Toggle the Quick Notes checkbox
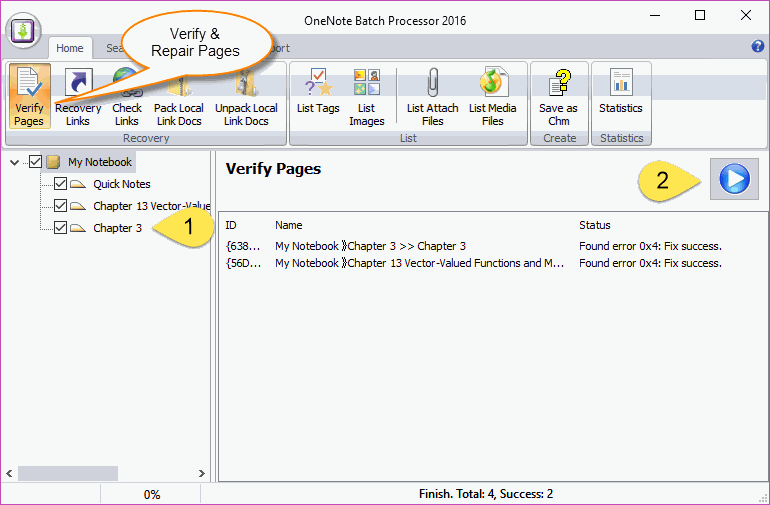The image size is (770, 505). click(60, 184)
